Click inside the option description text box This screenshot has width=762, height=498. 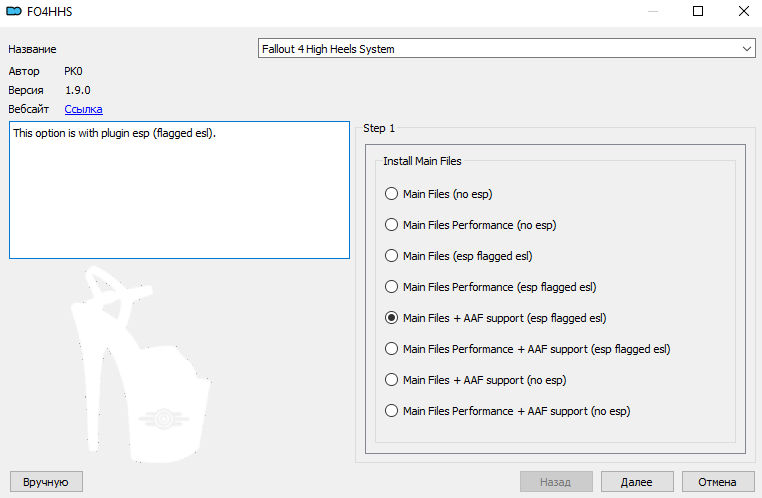[x=179, y=190]
